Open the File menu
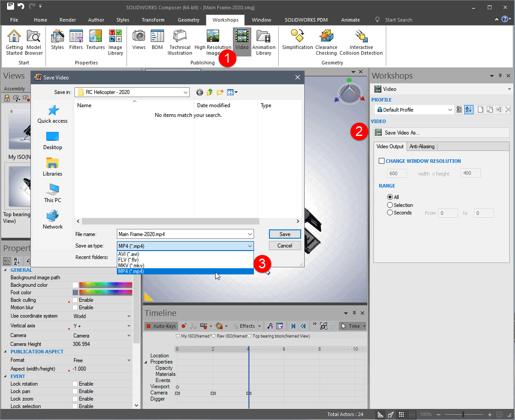 14,20
